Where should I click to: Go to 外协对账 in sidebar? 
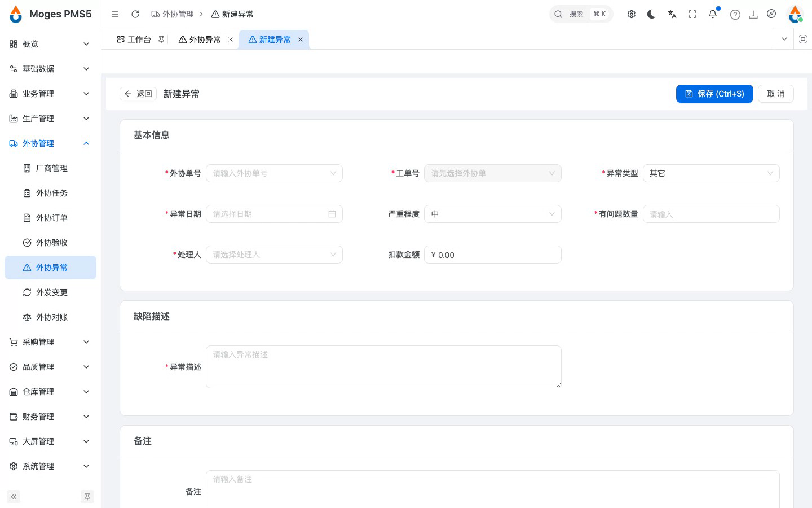tap(50, 317)
